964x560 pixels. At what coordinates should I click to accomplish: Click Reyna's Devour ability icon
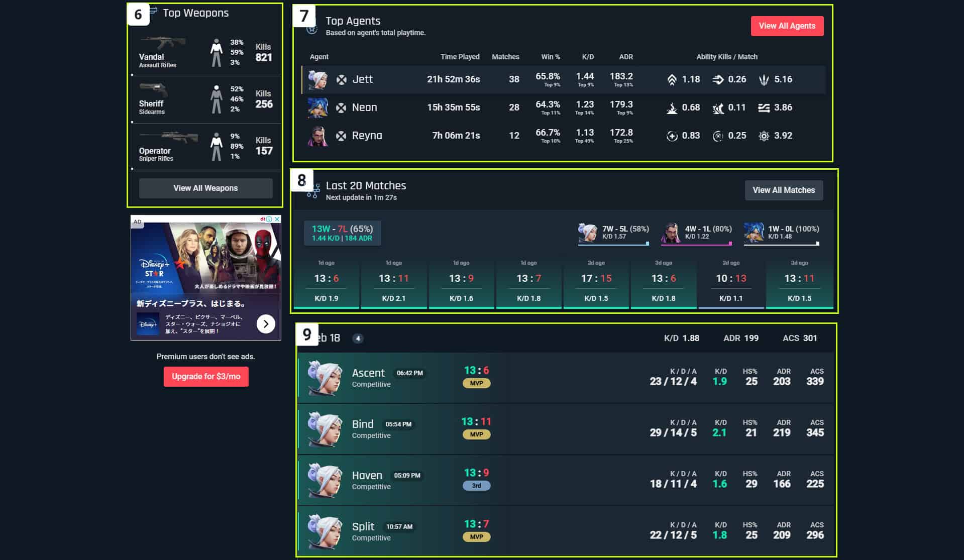pyautogui.click(x=672, y=136)
